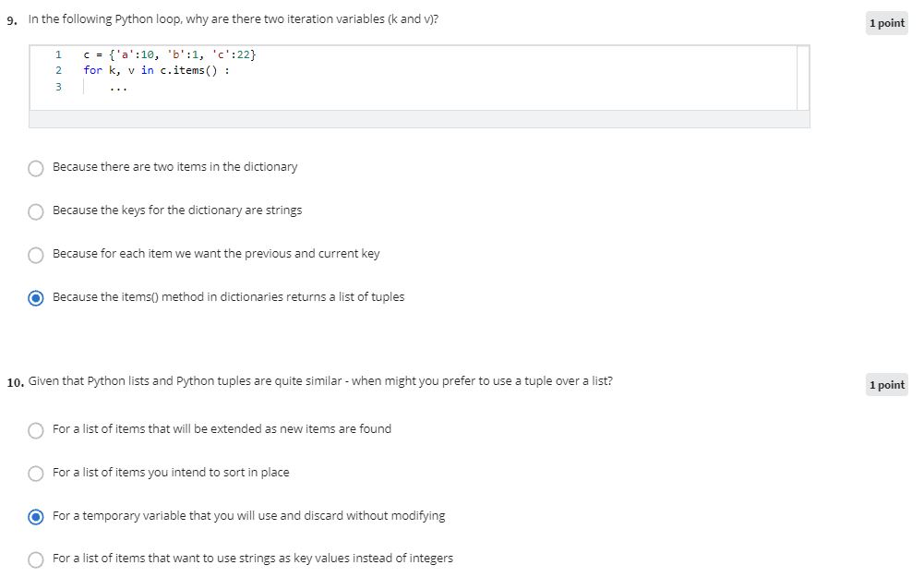924x577 pixels.
Task: Click line number 2 in code gutter
Action: pos(58,71)
